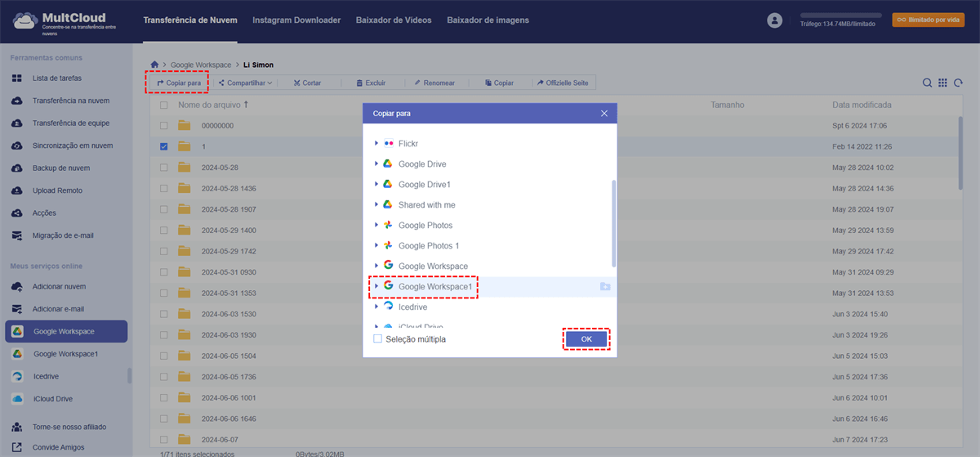980x457 pixels.
Task: Expand Flickr tree node
Action: 376,143
